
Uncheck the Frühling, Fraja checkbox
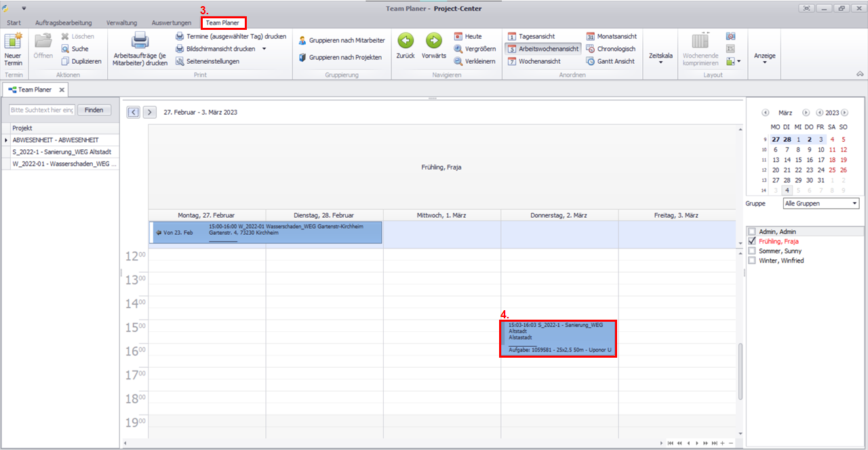pyautogui.click(x=751, y=242)
